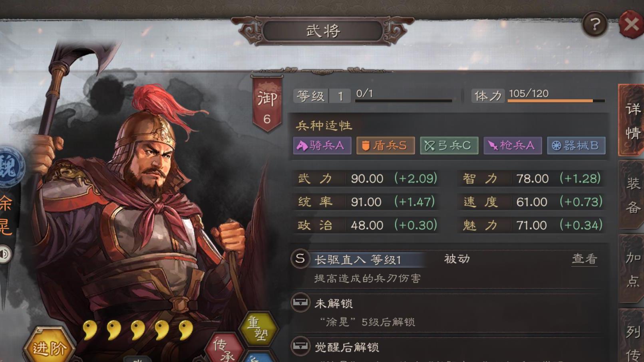Click the 传承 red hexagon button
Image resolution: width=644 pixels, height=362 pixels.
(x=224, y=348)
